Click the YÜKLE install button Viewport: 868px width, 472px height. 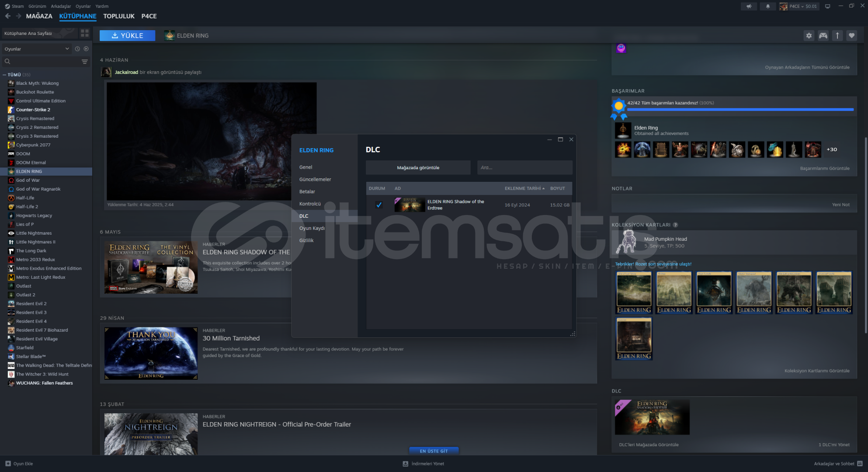tap(127, 36)
